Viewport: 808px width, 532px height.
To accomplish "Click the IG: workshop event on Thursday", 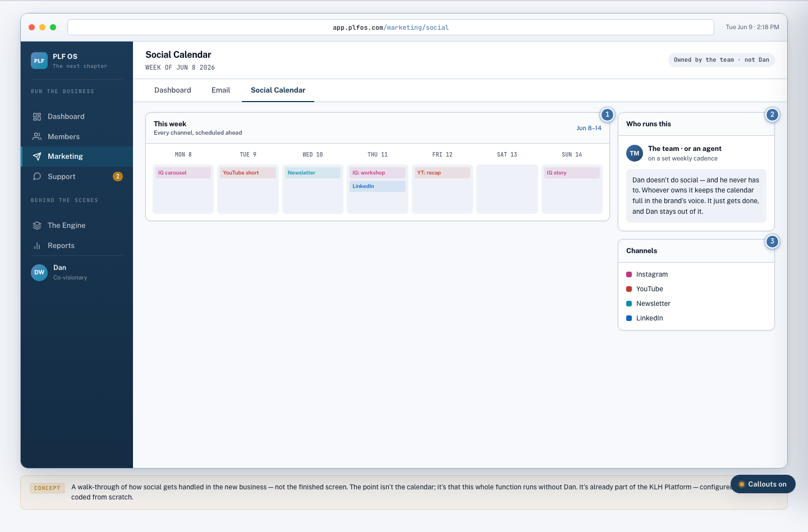I will pyautogui.click(x=378, y=173).
